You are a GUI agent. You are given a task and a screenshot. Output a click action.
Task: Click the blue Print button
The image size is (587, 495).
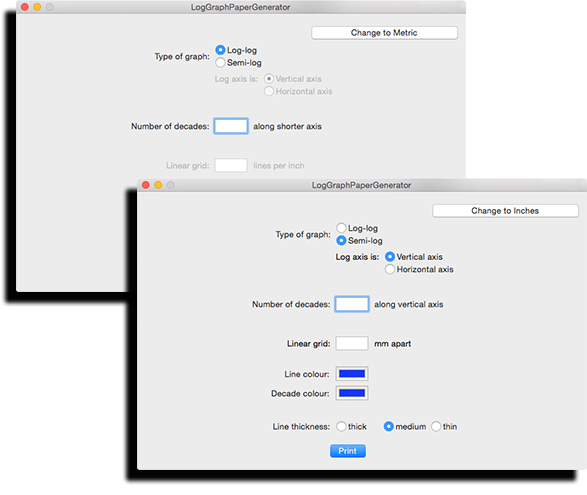pos(348,451)
